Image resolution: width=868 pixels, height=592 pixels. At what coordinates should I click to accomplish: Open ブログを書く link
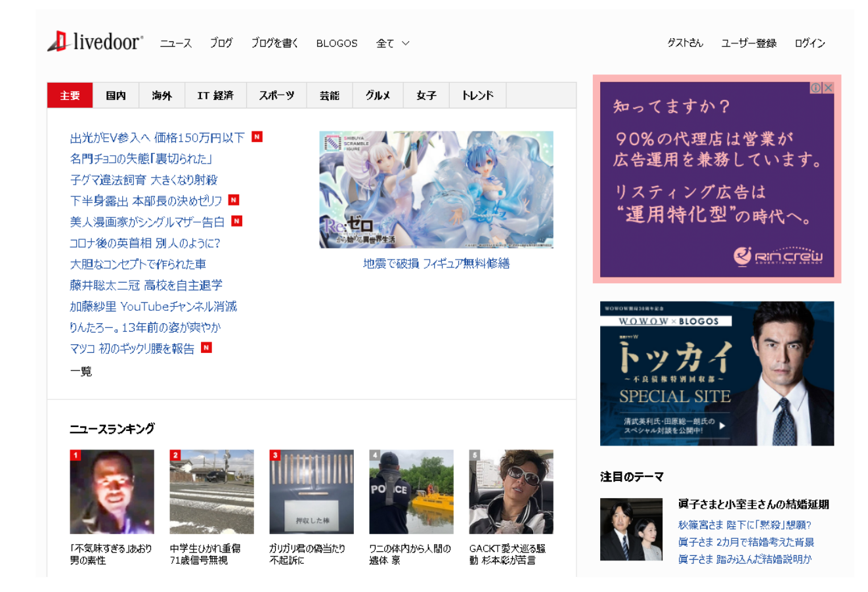coord(274,43)
